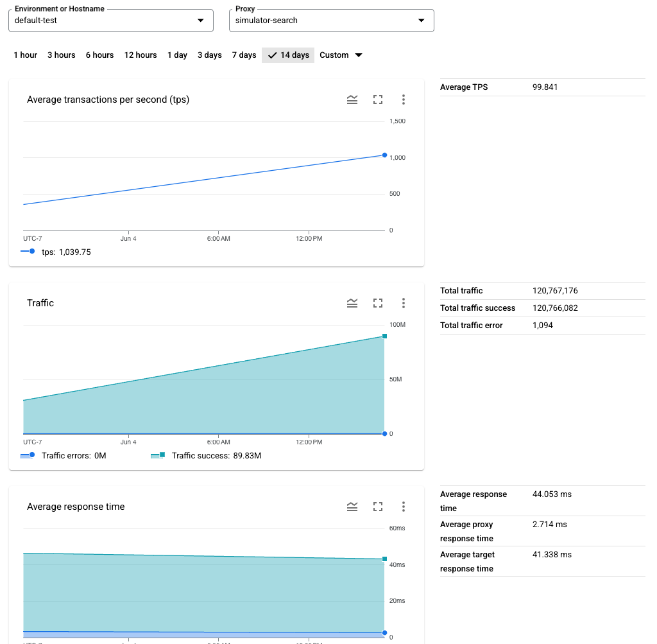Click the 3 days range button
This screenshot has height=644, width=657.
(209, 55)
